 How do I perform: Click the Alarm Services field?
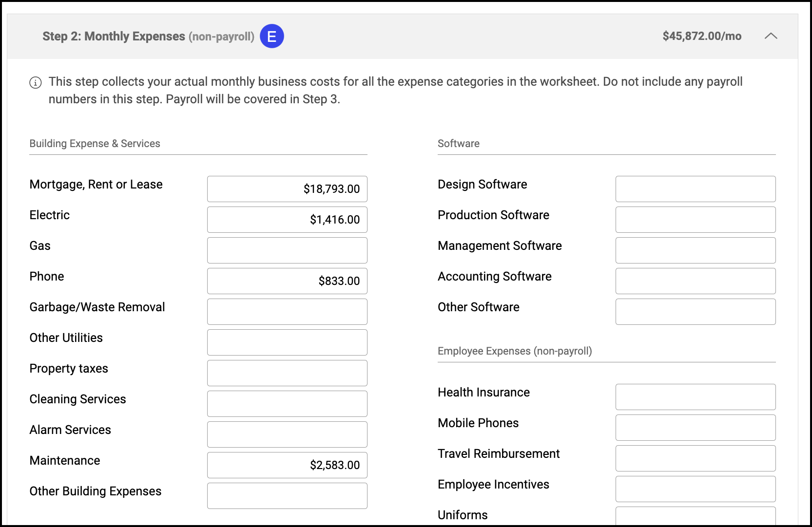tap(287, 434)
